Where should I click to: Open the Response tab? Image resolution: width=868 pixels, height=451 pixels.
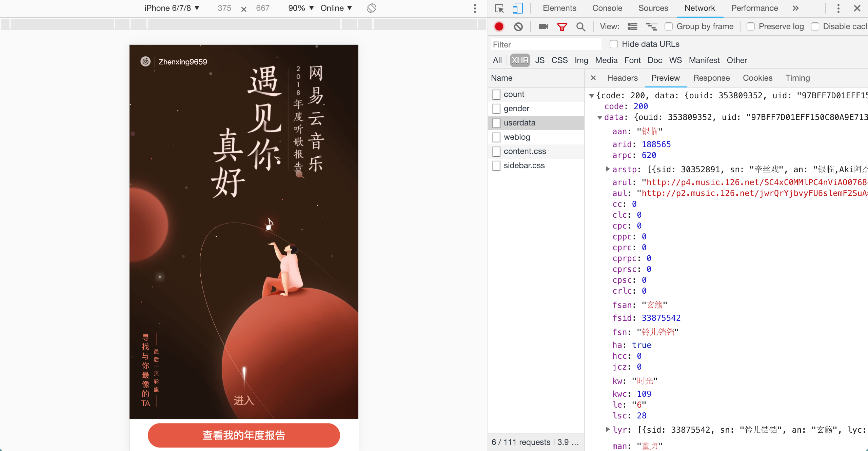pyautogui.click(x=711, y=78)
